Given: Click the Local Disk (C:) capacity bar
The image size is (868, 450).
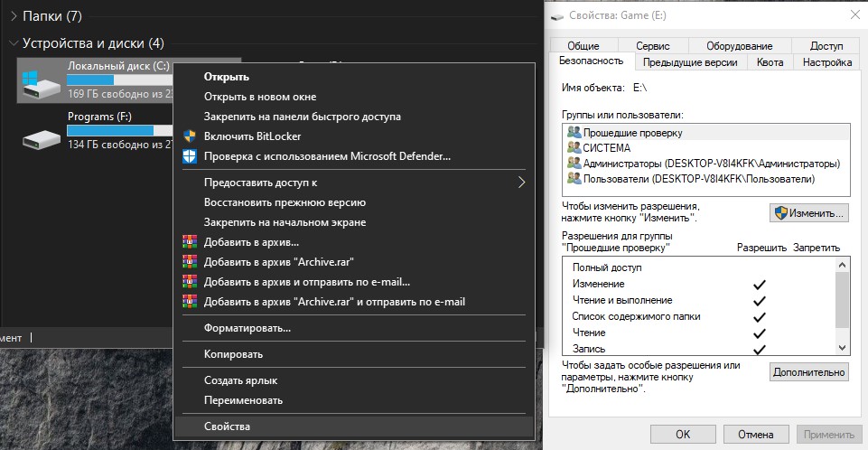Looking at the screenshot, I should (119, 80).
